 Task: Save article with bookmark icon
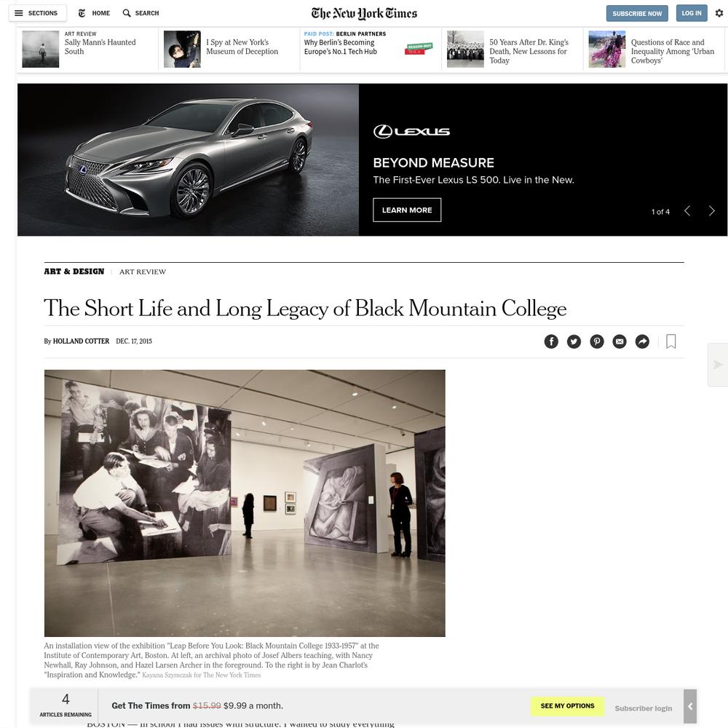(671, 341)
